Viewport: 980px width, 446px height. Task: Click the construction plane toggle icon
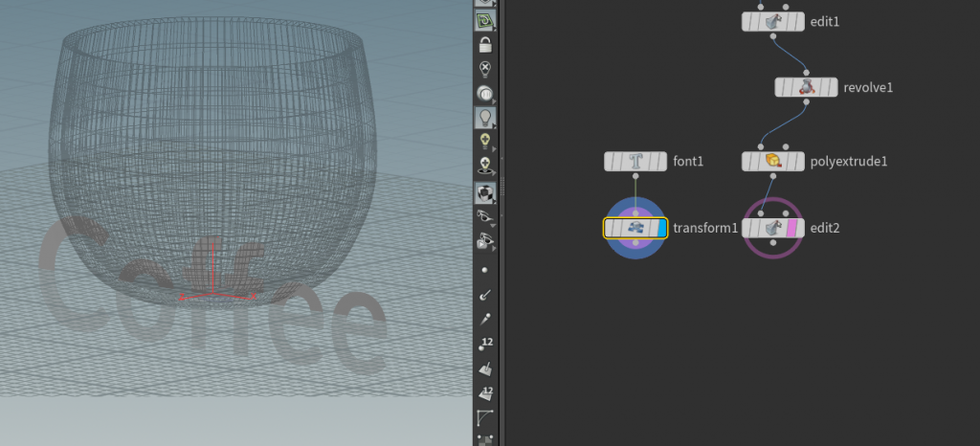tap(485, 21)
